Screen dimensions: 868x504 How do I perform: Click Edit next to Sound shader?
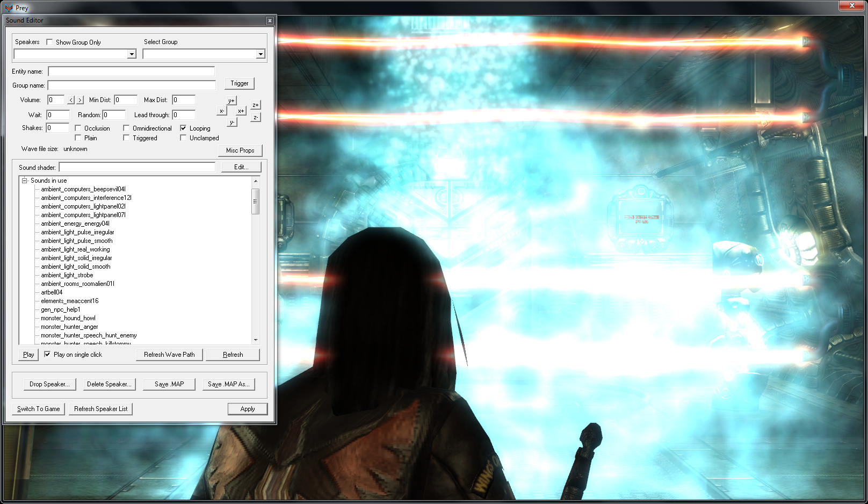tap(241, 167)
